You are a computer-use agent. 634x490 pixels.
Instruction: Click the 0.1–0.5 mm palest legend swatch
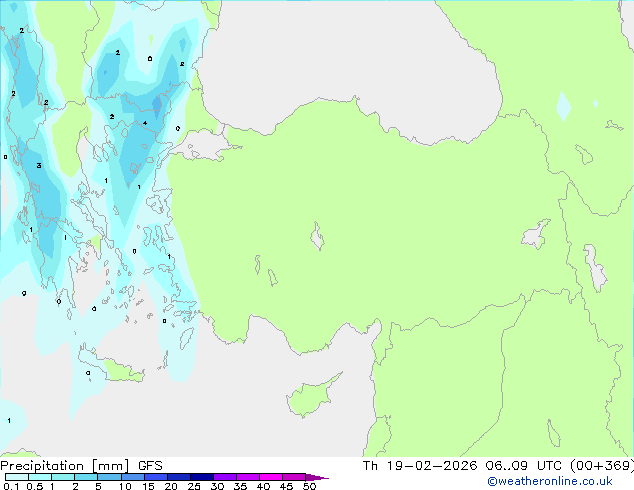[17, 477]
